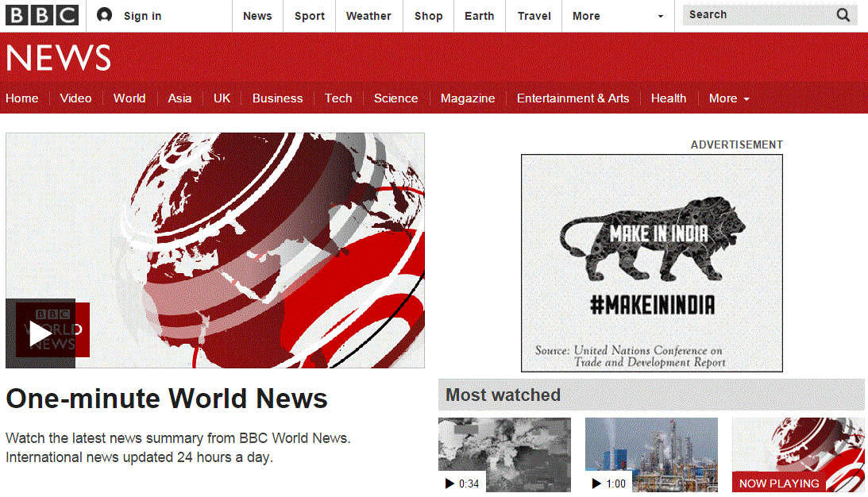Viewport: 868px width, 497px height.
Task: Open the industrial plant video thumbnail
Action: click(651, 455)
